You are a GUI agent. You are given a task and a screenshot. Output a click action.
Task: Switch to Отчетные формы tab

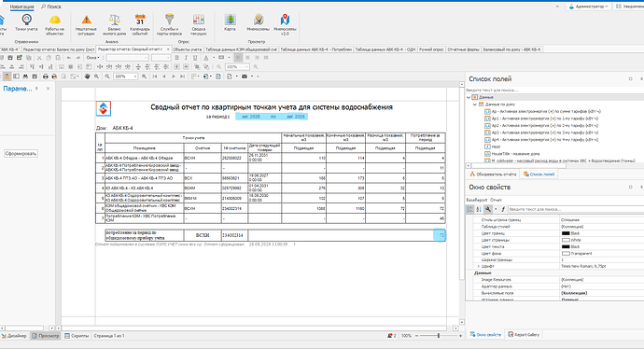coord(463,49)
